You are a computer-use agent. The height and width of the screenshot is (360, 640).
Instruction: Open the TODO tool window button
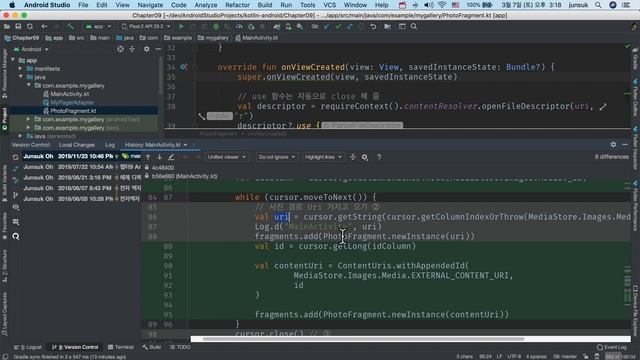[x=180, y=347]
